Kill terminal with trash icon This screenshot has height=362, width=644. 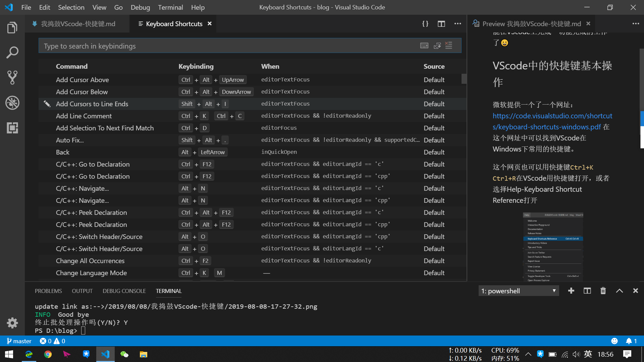click(603, 291)
